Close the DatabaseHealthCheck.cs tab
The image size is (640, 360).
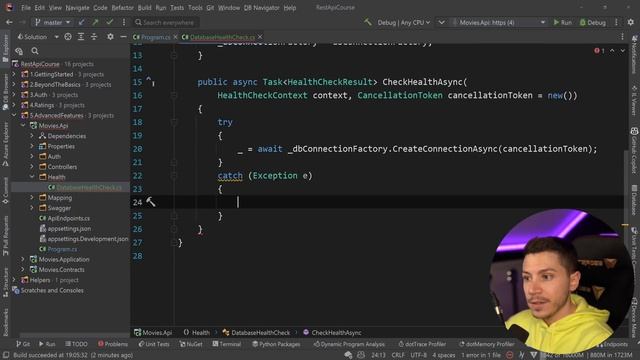260,37
